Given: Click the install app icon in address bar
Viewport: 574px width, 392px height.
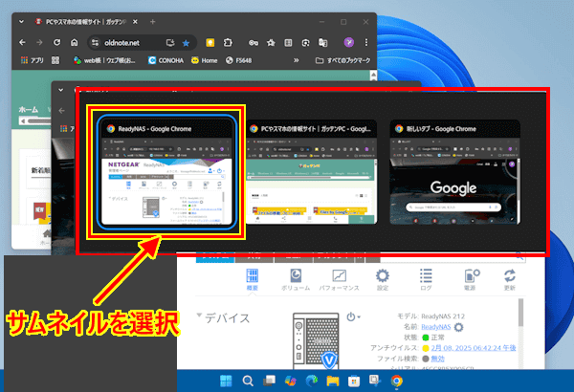Looking at the screenshot, I should pos(170,43).
